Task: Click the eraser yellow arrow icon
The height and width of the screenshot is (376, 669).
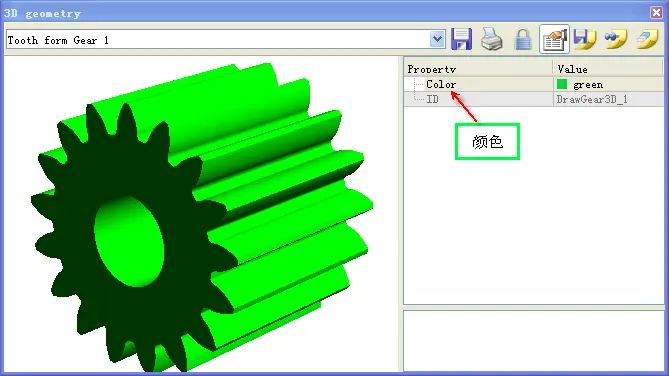Action: pos(647,39)
